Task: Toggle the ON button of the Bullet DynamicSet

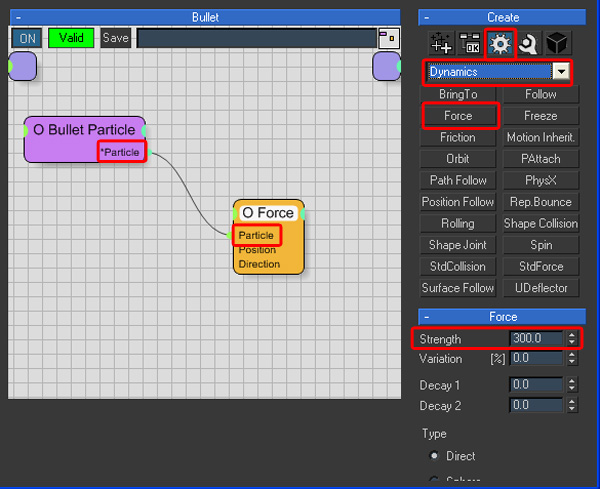Action: pyautogui.click(x=27, y=38)
